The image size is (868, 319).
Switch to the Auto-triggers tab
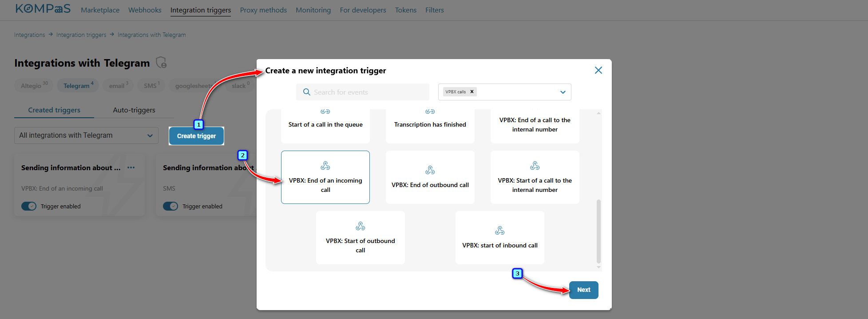pyautogui.click(x=134, y=110)
